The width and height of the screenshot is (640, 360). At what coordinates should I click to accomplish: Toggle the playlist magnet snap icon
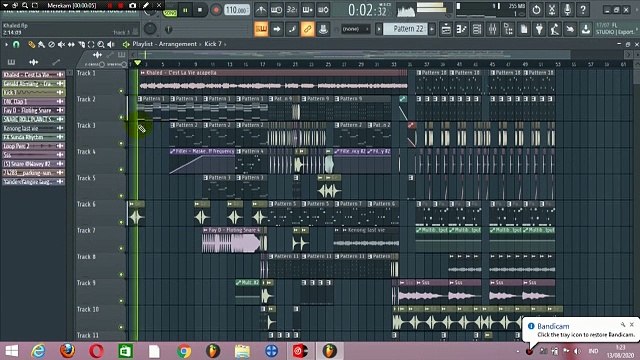tap(16, 44)
